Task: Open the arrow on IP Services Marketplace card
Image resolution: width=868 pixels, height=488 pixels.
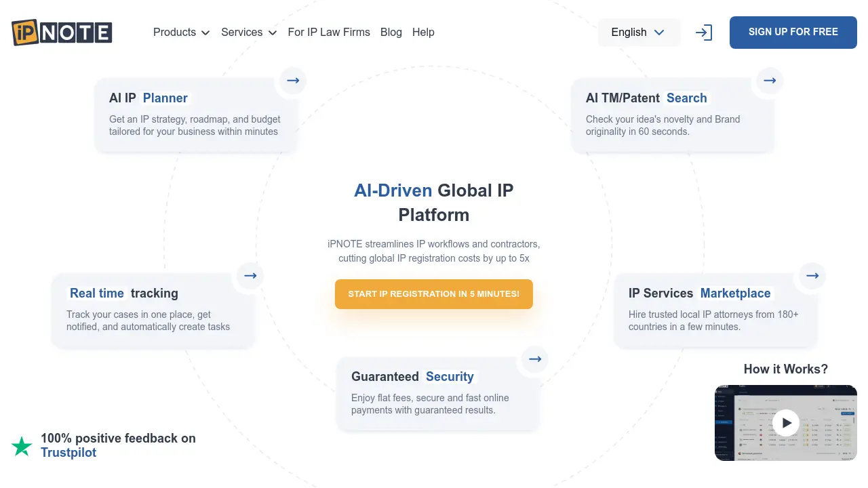Action: 812,276
